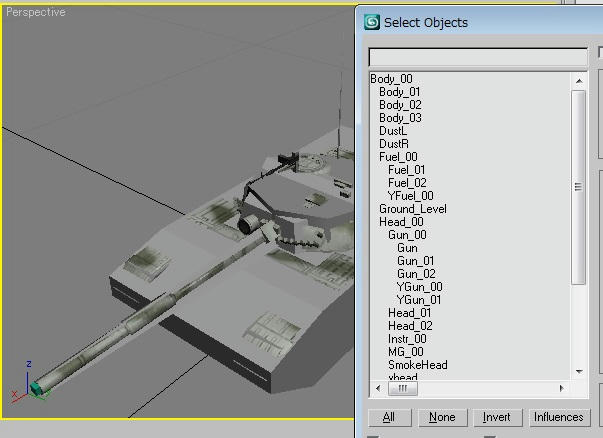Click the vertical scrollbar of the object list
This screenshot has height=438, width=603.
tap(578, 187)
